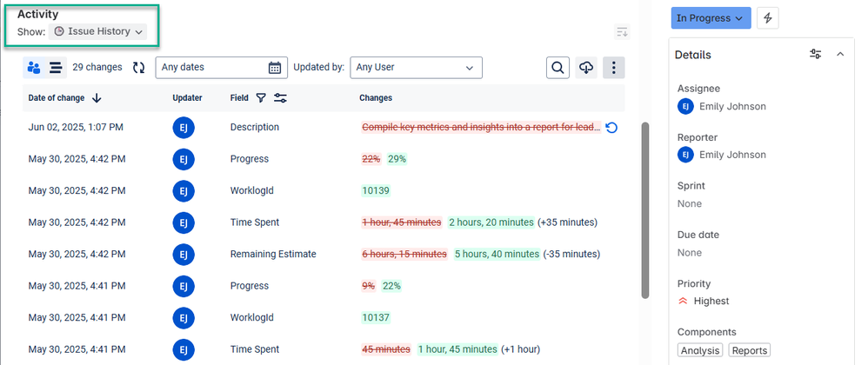Click the calendar icon in date field
868x365 pixels.
(x=275, y=68)
